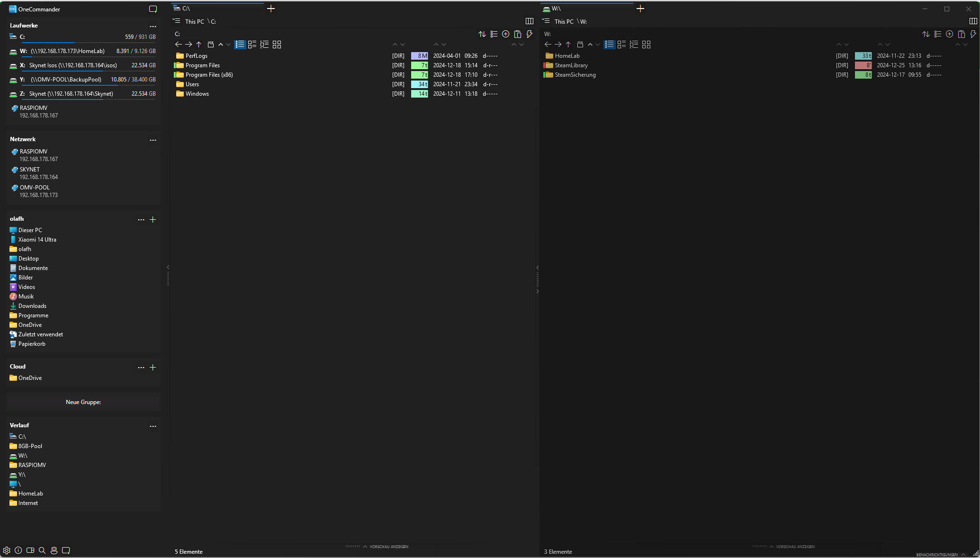Click the Neue Gruppe field

(83, 402)
